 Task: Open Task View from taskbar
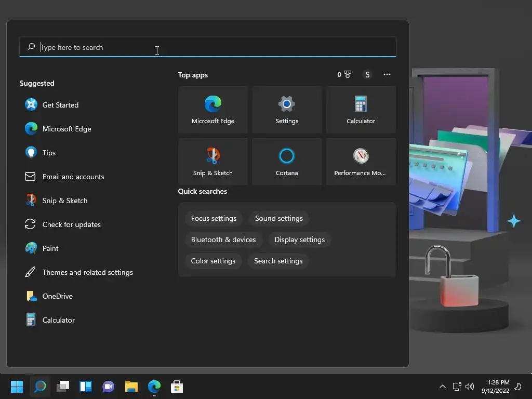(x=63, y=387)
